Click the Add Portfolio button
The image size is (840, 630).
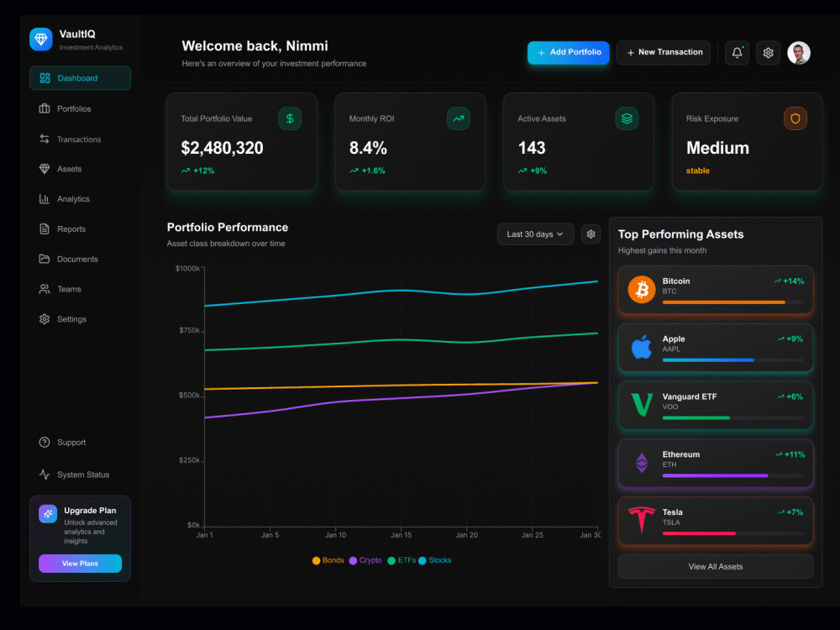pyautogui.click(x=569, y=52)
